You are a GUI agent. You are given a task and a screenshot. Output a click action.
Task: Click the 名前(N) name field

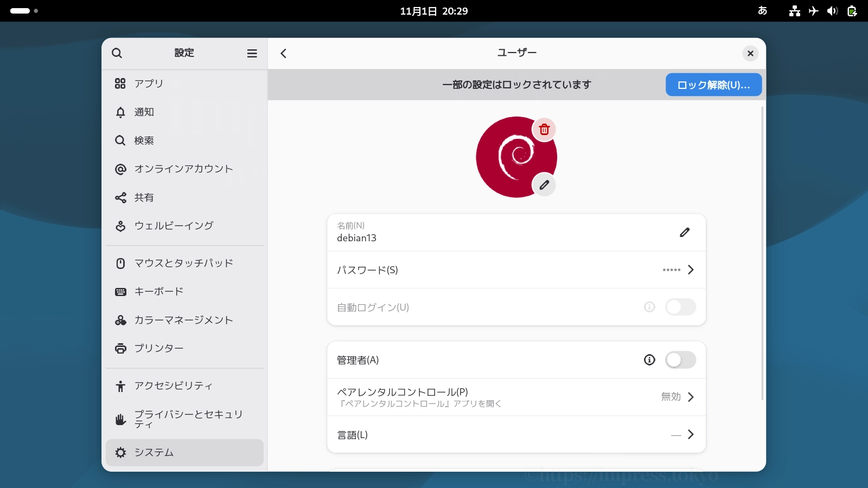pos(516,232)
